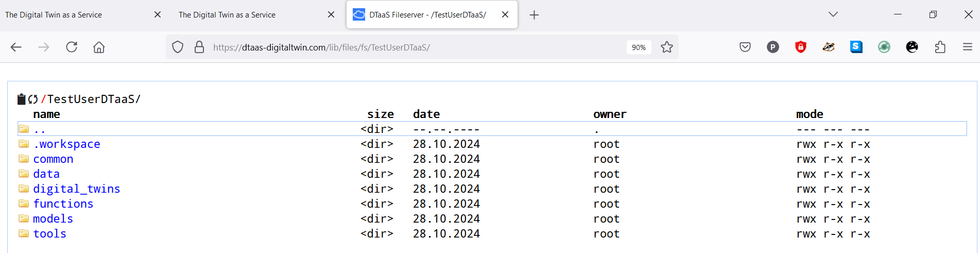Open the tracking protection shield panel
This screenshot has width=980, height=253.
click(178, 47)
